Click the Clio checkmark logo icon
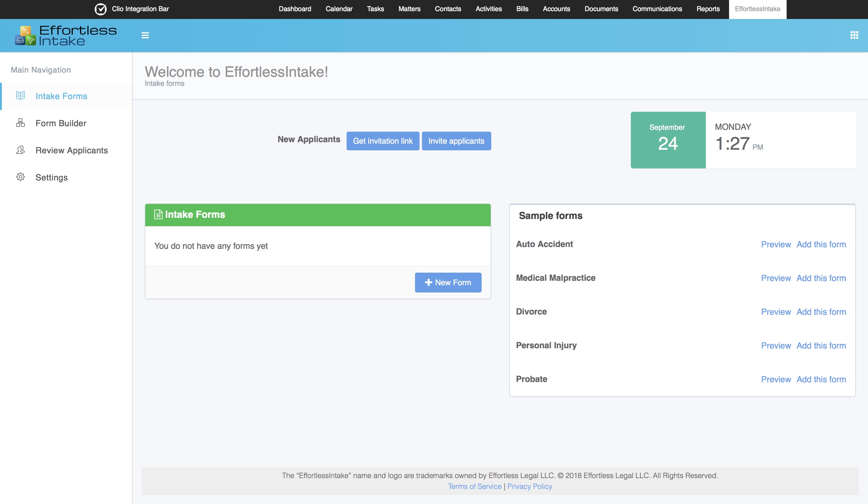868x504 pixels. [x=101, y=9]
